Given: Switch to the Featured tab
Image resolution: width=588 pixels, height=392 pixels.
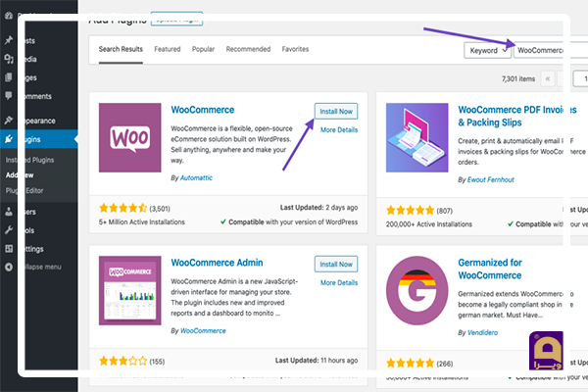Looking at the screenshot, I should (168, 49).
